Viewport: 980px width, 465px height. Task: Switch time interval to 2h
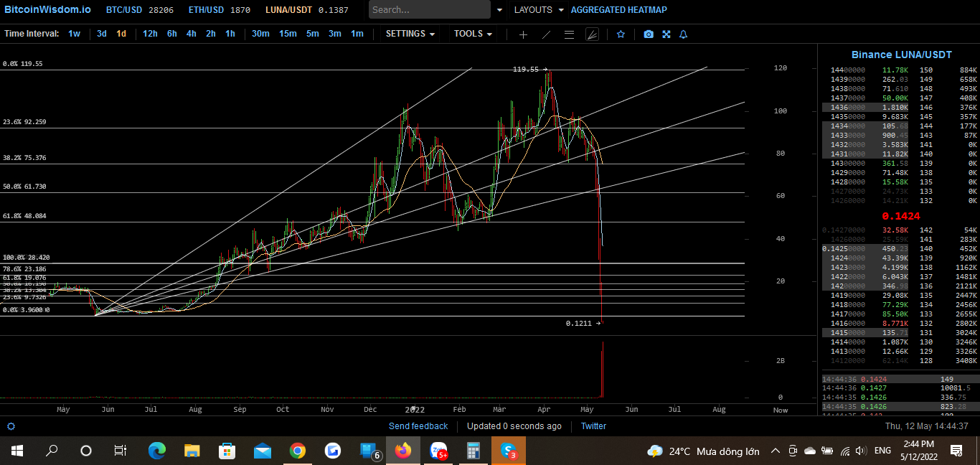tap(211, 34)
